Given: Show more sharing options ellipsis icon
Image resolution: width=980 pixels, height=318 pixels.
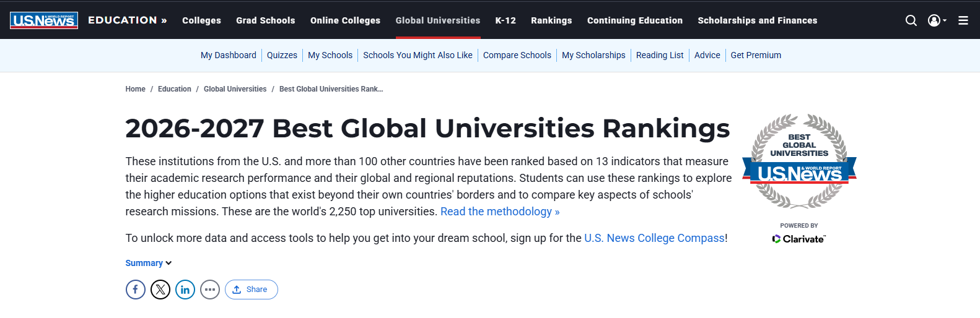Looking at the screenshot, I should (210, 290).
